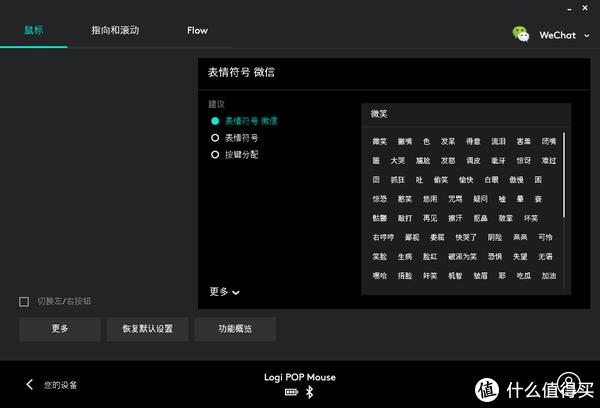Choose the 抓狂 emoji
The height and width of the screenshot is (408, 600).
pos(398,180)
